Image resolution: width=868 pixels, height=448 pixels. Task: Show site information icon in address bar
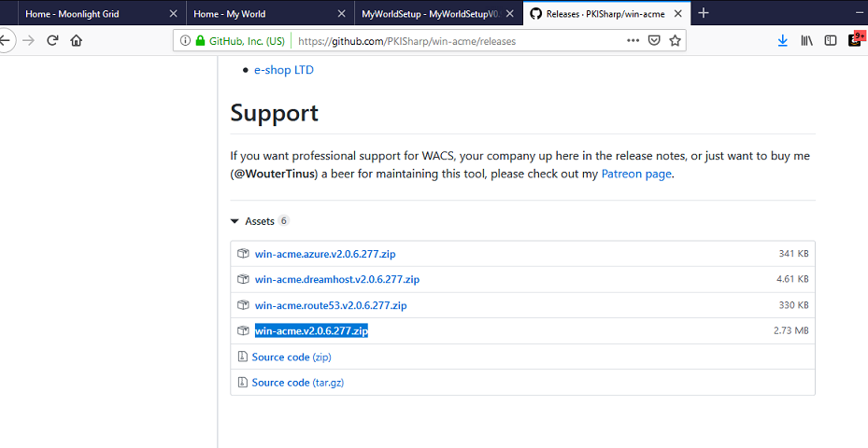pos(185,40)
